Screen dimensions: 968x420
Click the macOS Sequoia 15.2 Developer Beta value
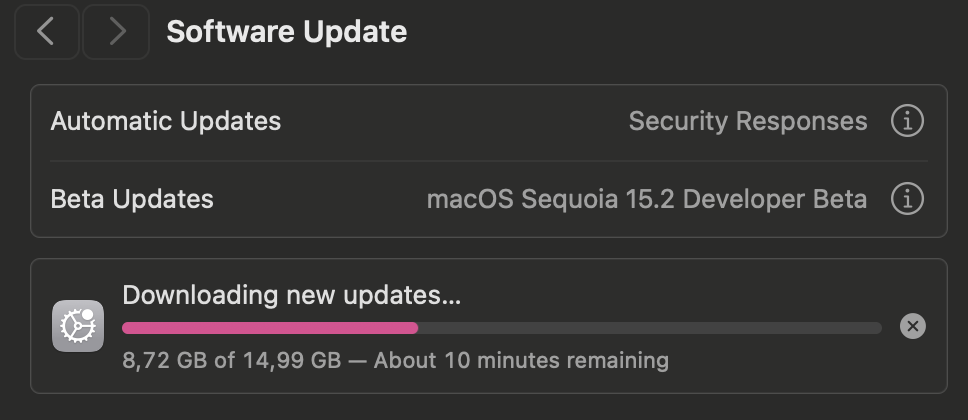647,200
